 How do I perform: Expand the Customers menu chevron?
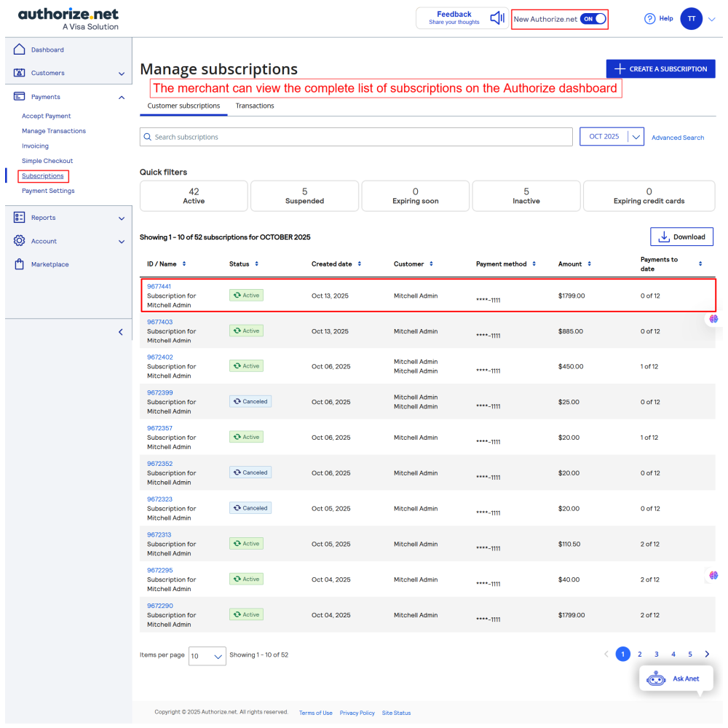(122, 74)
